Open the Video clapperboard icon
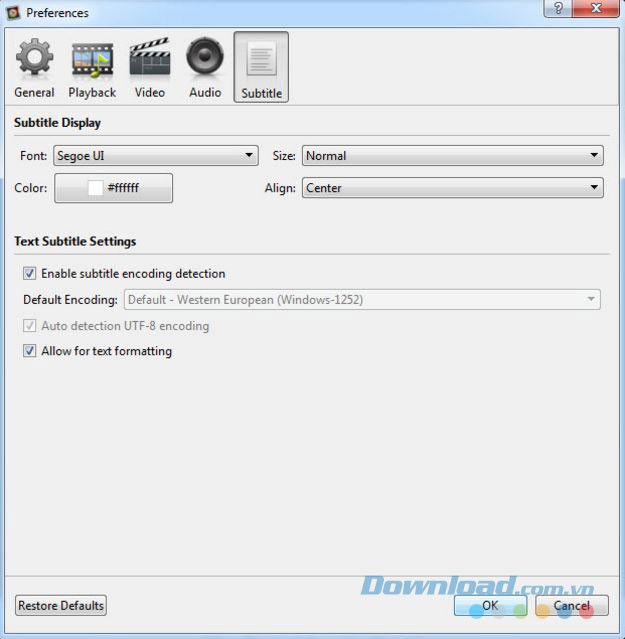The width and height of the screenshot is (625, 639). [150, 59]
